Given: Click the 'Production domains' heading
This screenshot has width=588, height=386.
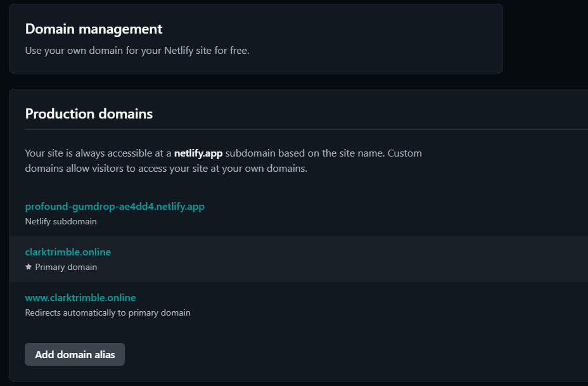Looking at the screenshot, I should pos(89,113).
